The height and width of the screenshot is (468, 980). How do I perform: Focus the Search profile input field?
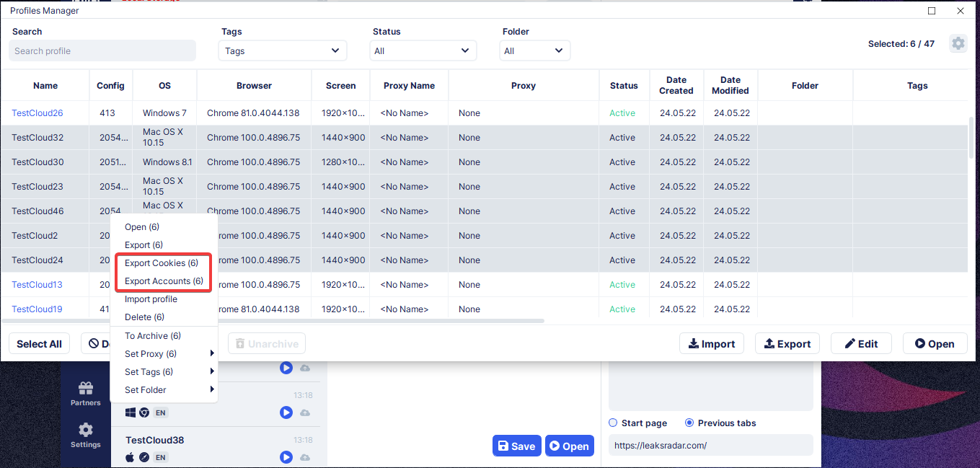click(x=102, y=50)
